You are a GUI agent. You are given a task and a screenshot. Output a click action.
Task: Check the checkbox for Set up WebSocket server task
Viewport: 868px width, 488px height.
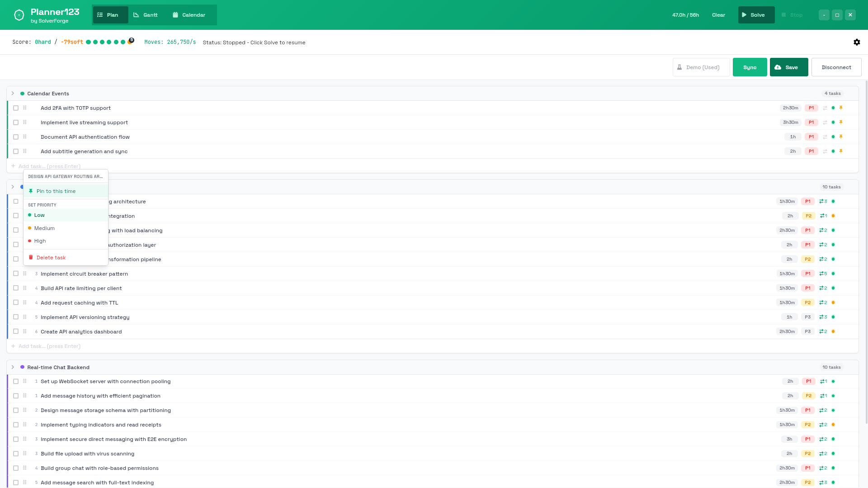(x=16, y=381)
